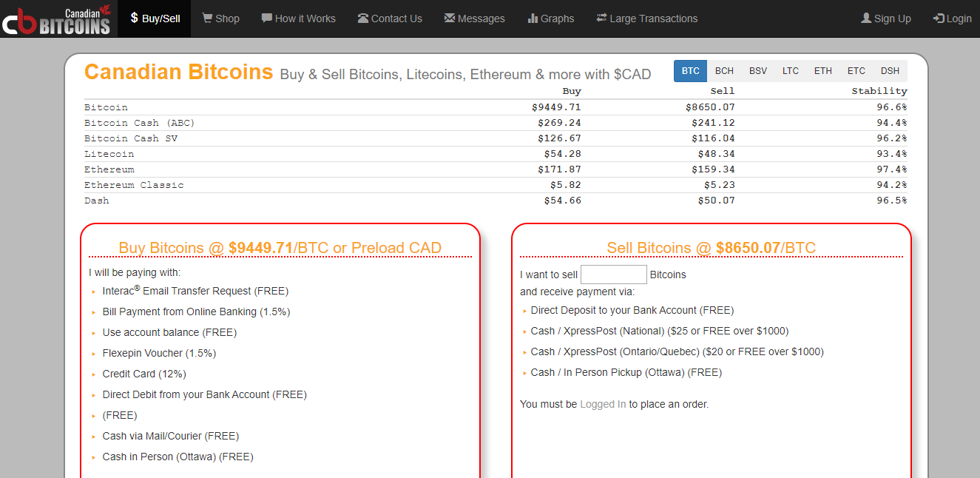Viewport: 980px width, 478px height.
Task: Click the Buy Bitcoins panel heading
Action: click(280, 248)
